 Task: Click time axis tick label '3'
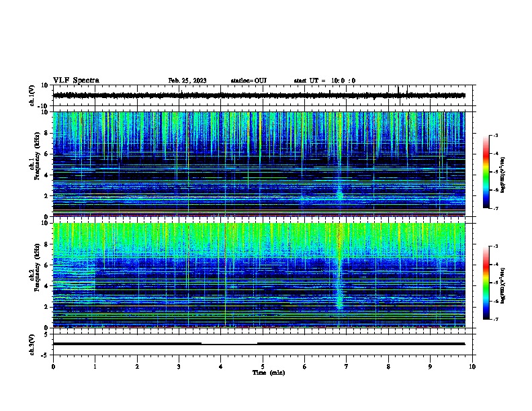[x=179, y=367]
